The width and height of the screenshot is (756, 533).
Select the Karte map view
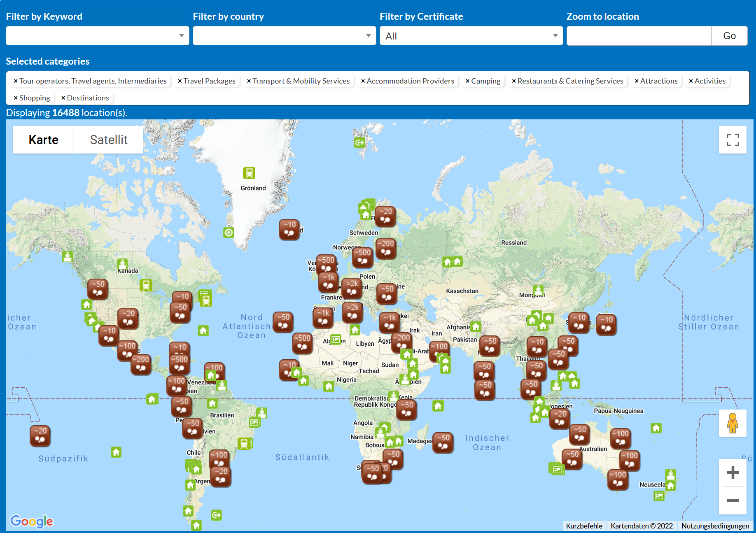point(43,140)
